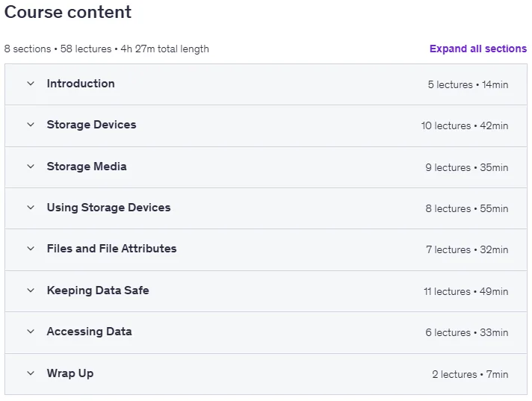Click the '2 lectures • 7min' summary text
532x401 pixels.
470,375
